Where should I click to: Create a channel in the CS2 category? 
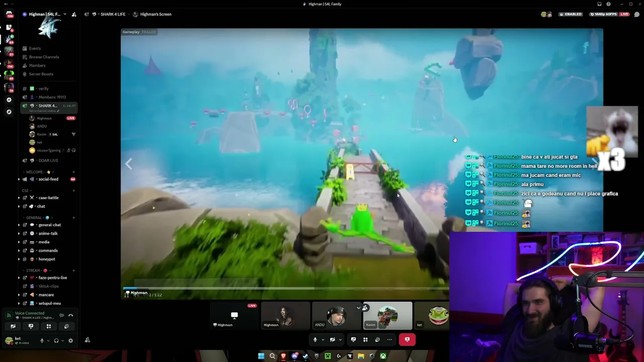click(73, 191)
